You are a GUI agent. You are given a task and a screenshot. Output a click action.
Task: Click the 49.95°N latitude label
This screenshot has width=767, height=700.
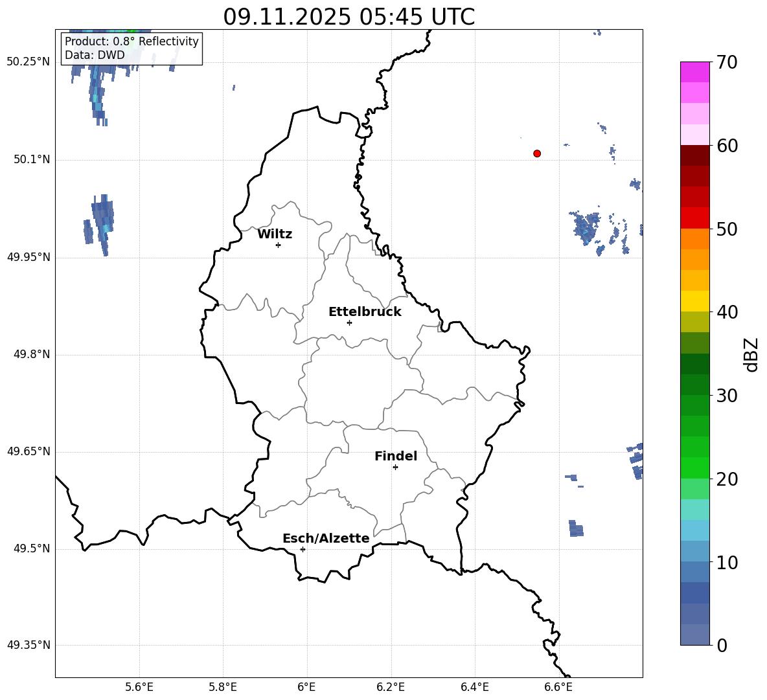click(x=28, y=257)
